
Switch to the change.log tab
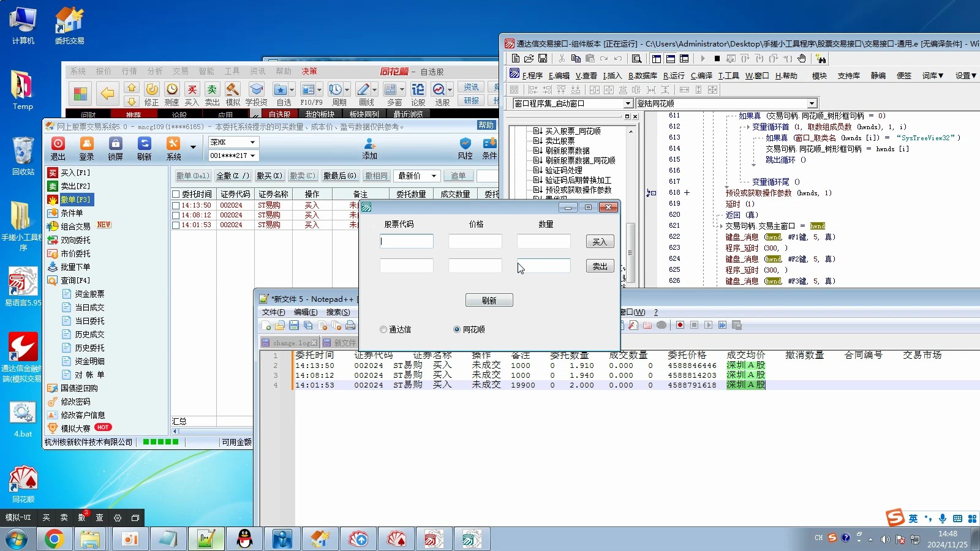(289, 343)
